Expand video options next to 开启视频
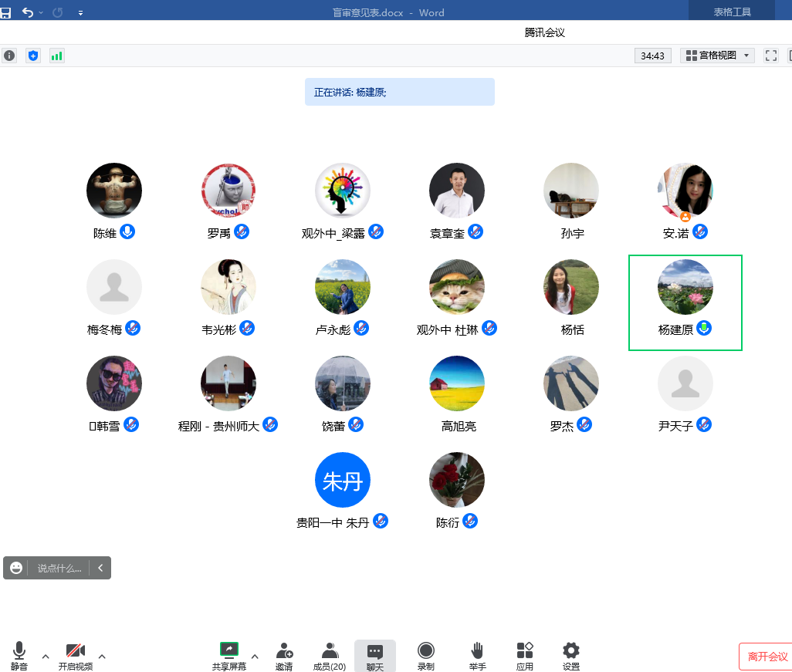Viewport: 792px width, 672px height. point(102,657)
